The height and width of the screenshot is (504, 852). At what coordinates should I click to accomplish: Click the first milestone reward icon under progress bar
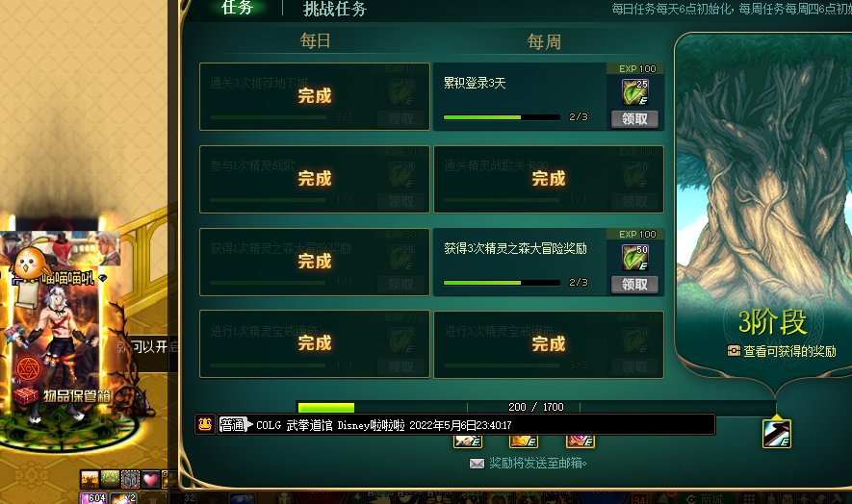(x=468, y=441)
